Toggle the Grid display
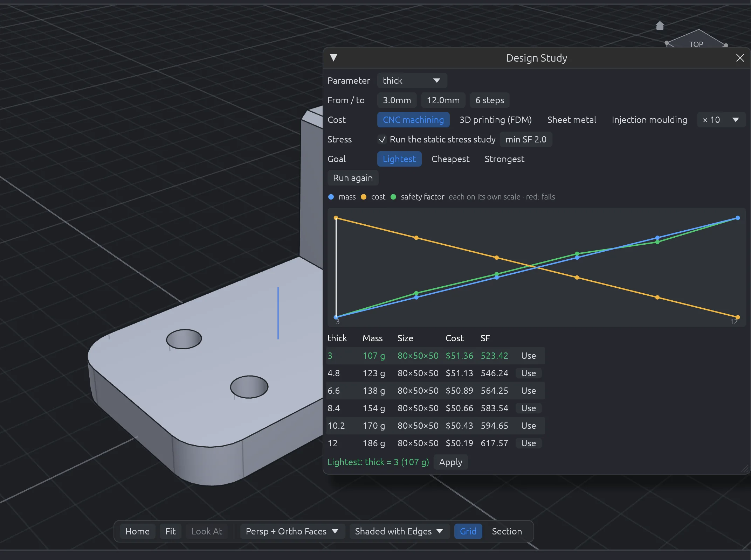 [x=468, y=531]
